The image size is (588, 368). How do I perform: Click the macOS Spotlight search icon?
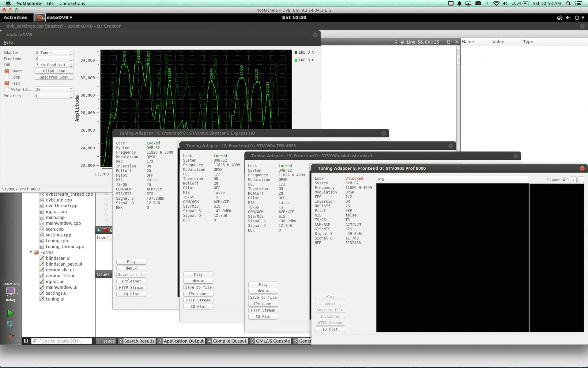[x=568, y=3]
